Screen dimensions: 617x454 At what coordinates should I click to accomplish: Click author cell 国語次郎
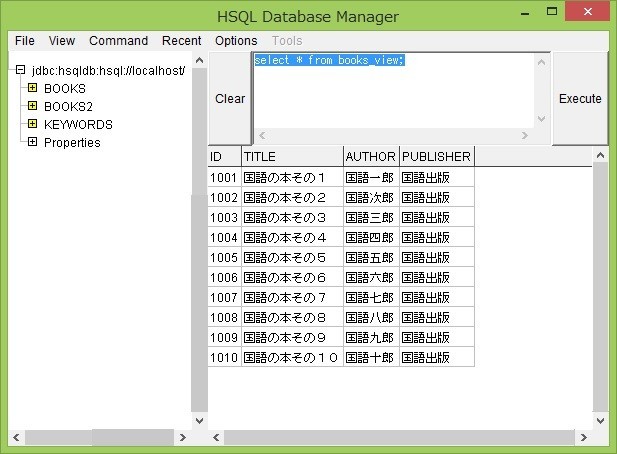click(371, 197)
